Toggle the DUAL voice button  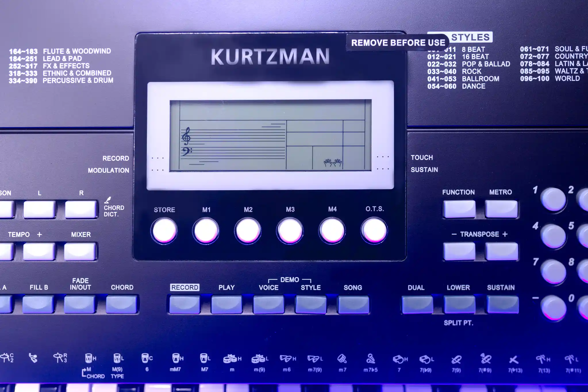(417, 305)
